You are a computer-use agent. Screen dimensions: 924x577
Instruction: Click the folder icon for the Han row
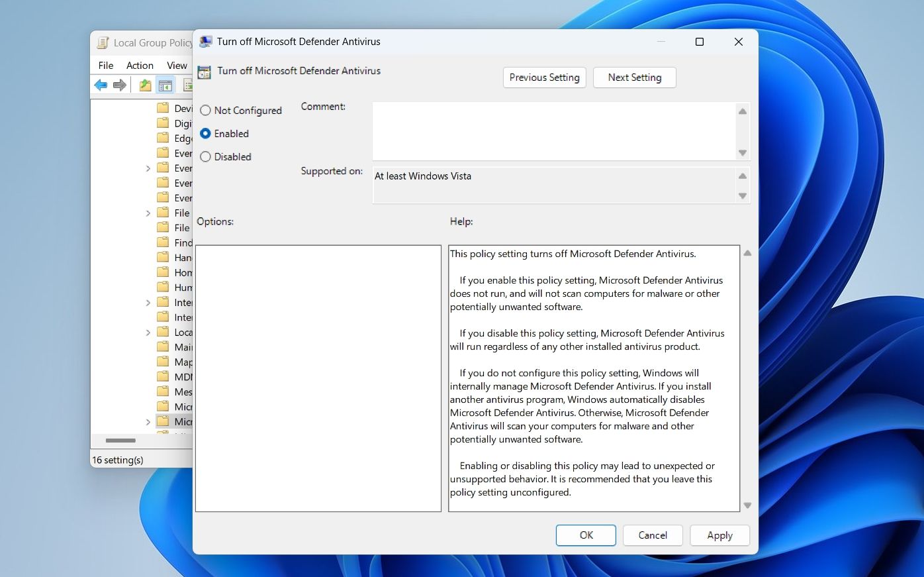pos(163,257)
